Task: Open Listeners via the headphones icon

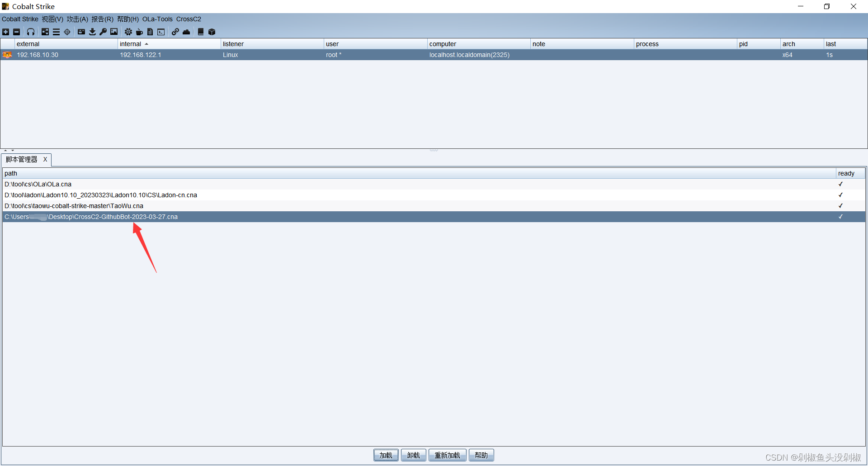Action: 31,32
